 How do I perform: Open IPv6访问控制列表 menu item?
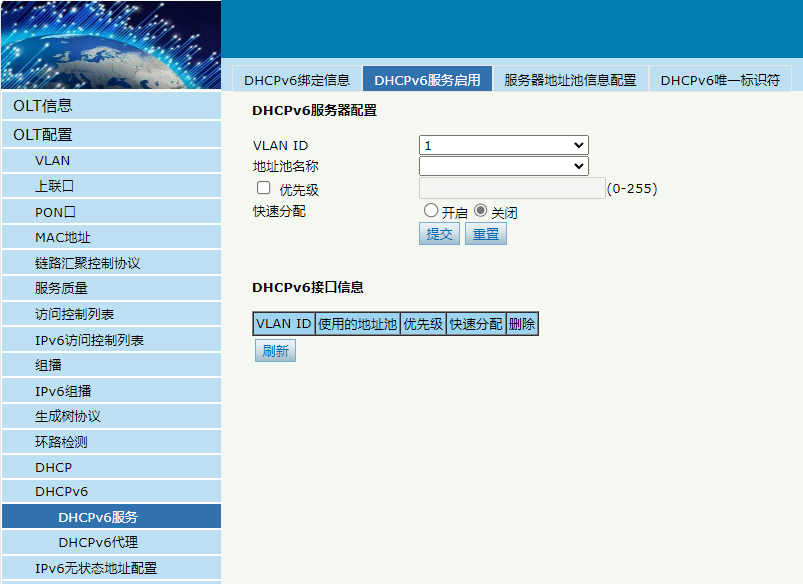click(x=112, y=340)
